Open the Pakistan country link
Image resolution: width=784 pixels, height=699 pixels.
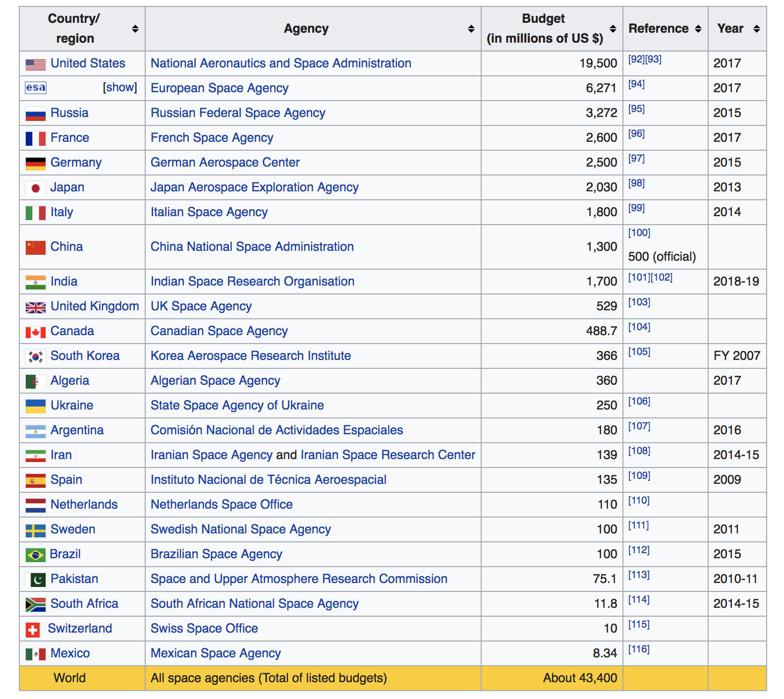click(x=74, y=579)
